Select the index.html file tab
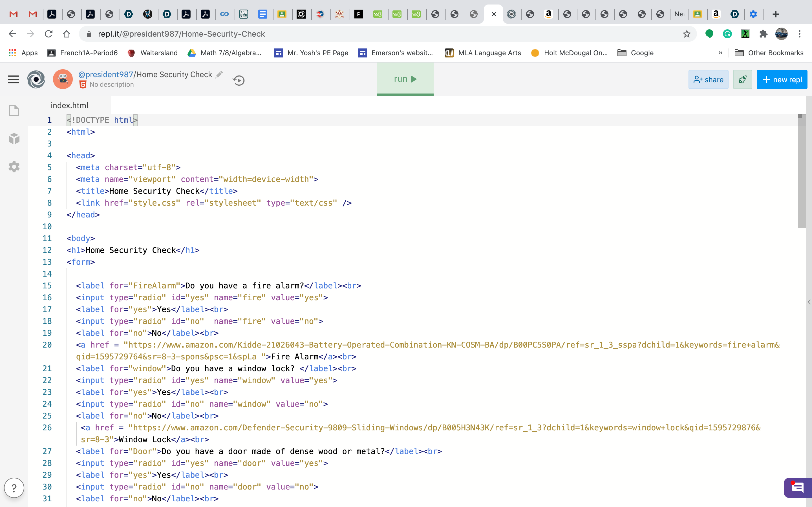The image size is (812, 507). coord(69,105)
